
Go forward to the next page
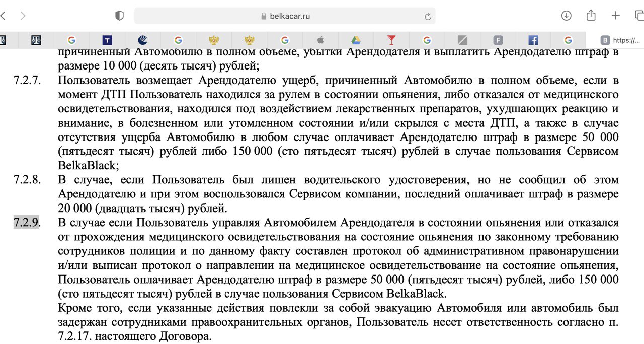[x=23, y=16]
